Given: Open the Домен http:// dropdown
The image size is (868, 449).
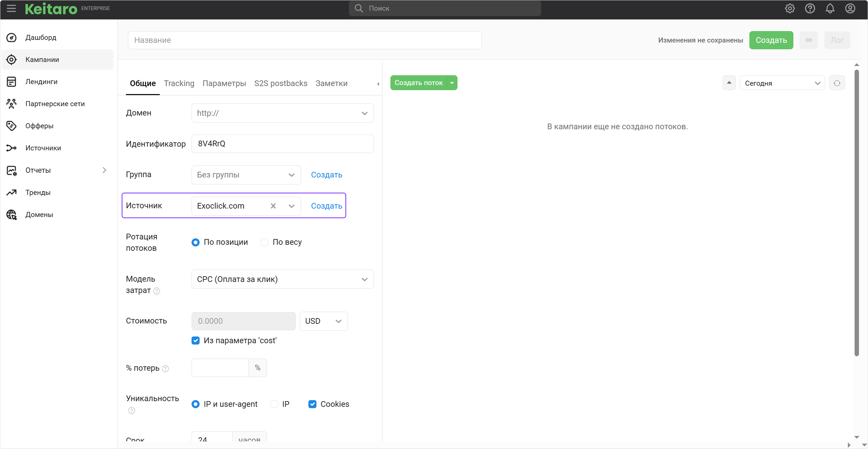Looking at the screenshot, I should 282,113.
